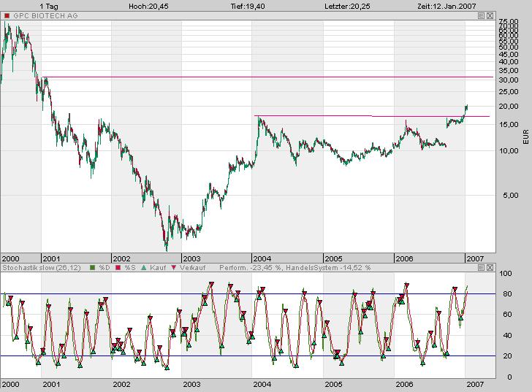Click the %S legend label
The width and height of the screenshot is (532, 392).
130,268
